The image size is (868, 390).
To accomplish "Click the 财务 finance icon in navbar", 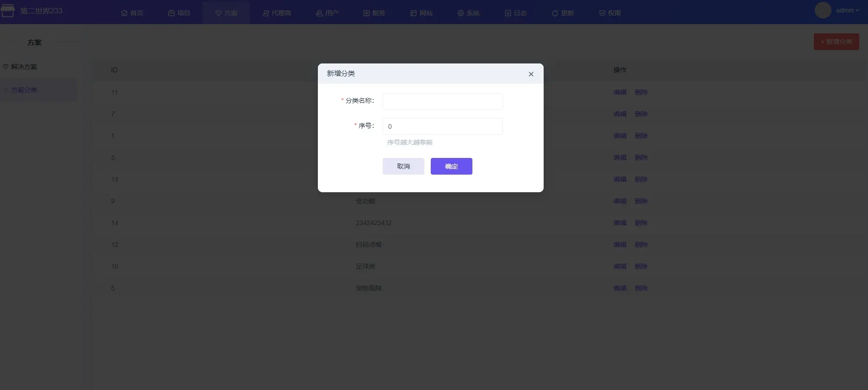I will 366,13.
